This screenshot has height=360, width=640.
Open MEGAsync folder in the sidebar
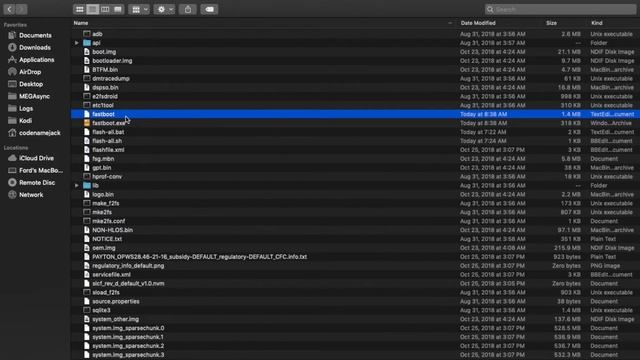tap(29, 97)
